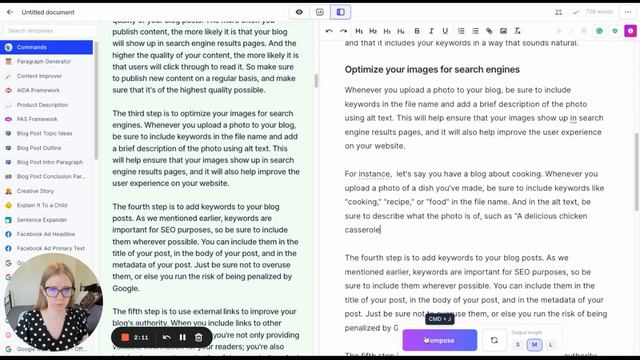Select the split panel view mode
Screen dimensions: 640x360
click(x=340, y=12)
